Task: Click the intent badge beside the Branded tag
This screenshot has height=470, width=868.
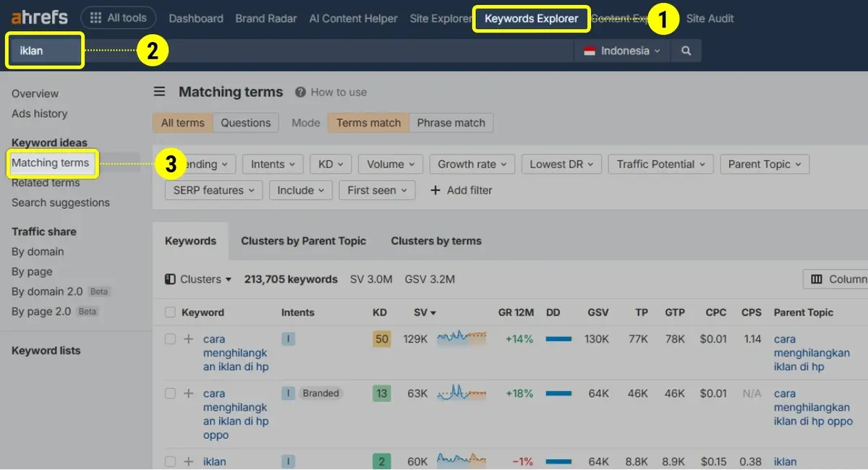Action: (x=288, y=393)
